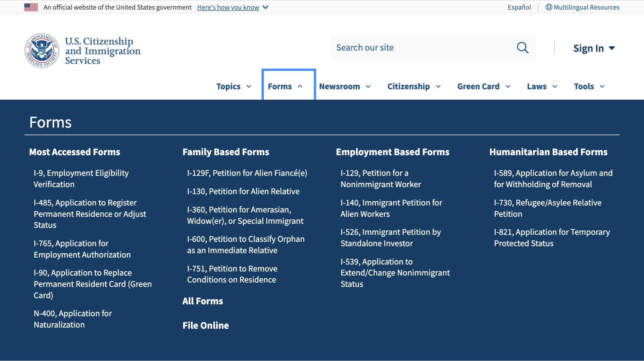Image resolution: width=644 pixels, height=361 pixels.
Task: Click the US flag icon in banner
Action: pyautogui.click(x=31, y=7)
